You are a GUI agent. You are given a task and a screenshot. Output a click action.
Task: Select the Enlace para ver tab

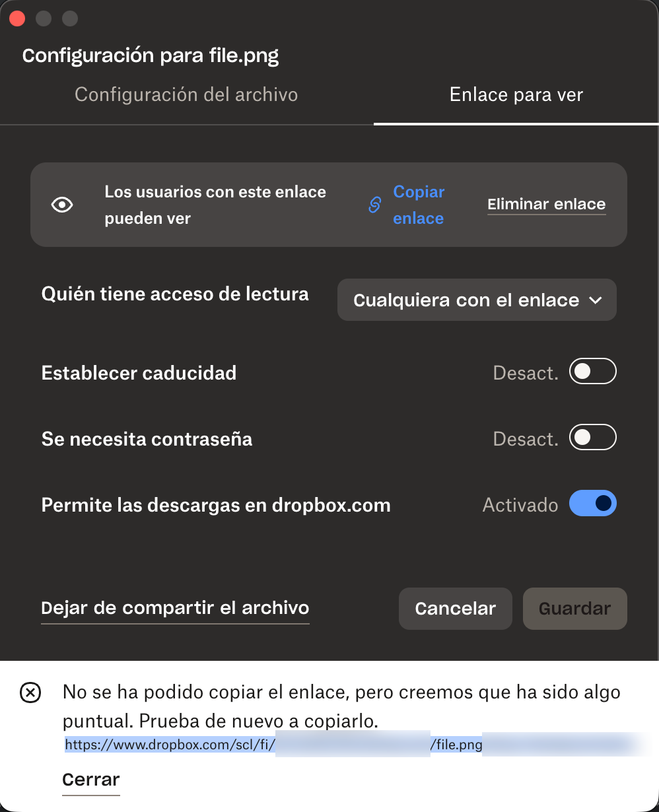coord(516,95)
